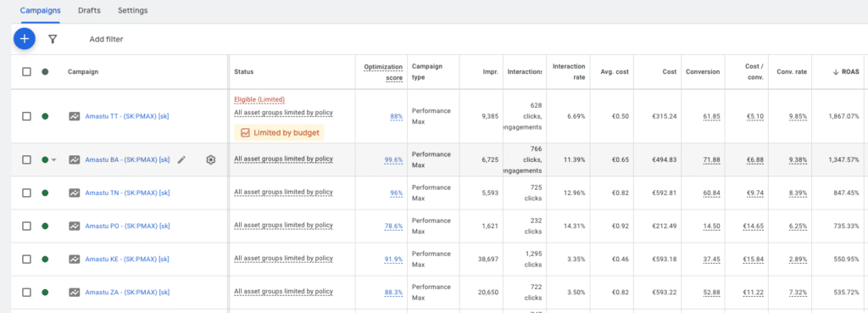Image resolution: width=868 pixels, height=313 pixels.
Task: Click the Performance Max icon for Amastu TT
Action: click(x=75, y=116)
